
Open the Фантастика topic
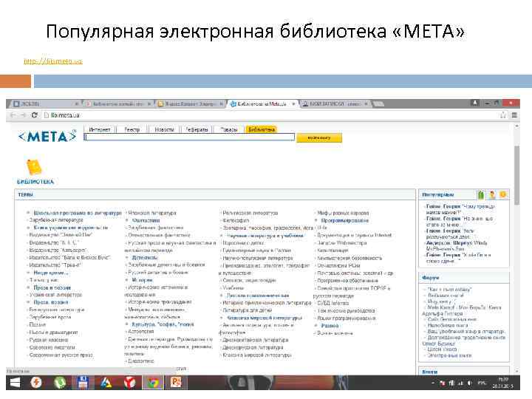tap(146, 220)
